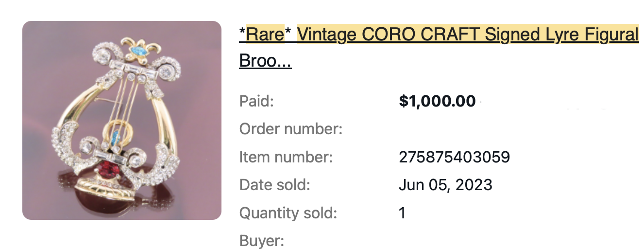This screenshot has height=249, width=644.
Task: Open the lyre brooch product thumbnail
Action: point(122,120)
